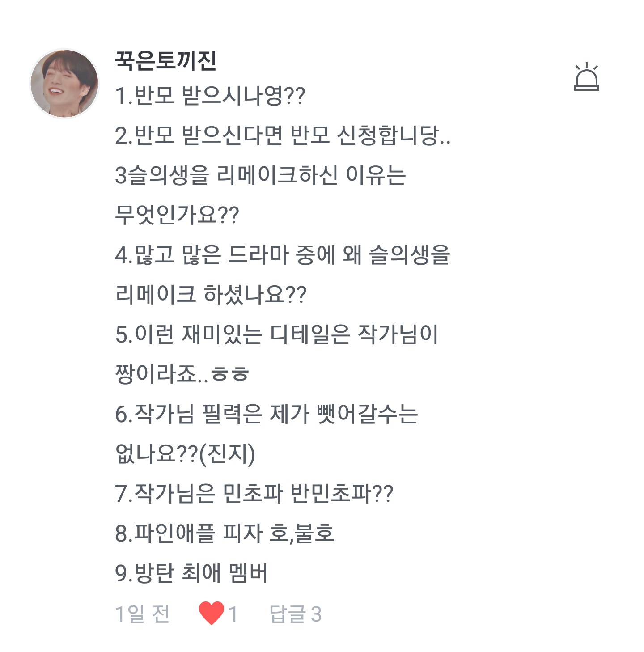The image size is (644, 652).
Task: Click the line '7.작가님은 민초파 반민초파??'
Action: point(254,494)
